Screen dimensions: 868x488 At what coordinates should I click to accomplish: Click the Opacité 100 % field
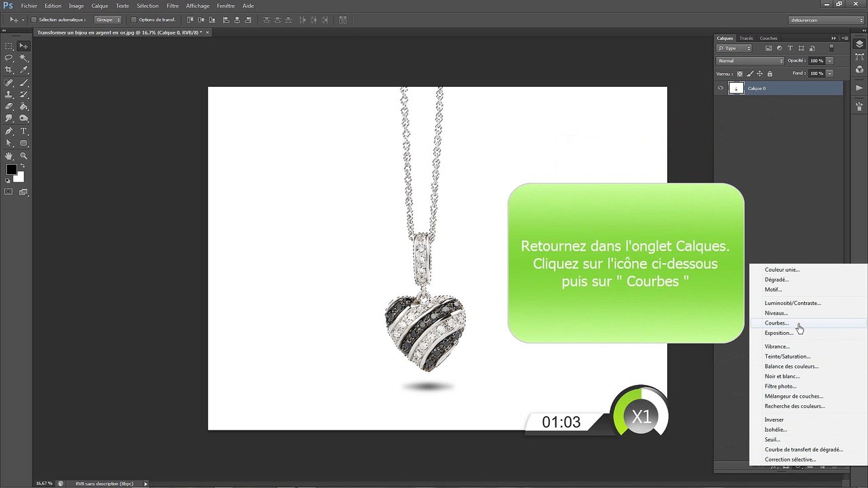click(x=816, y=61)
